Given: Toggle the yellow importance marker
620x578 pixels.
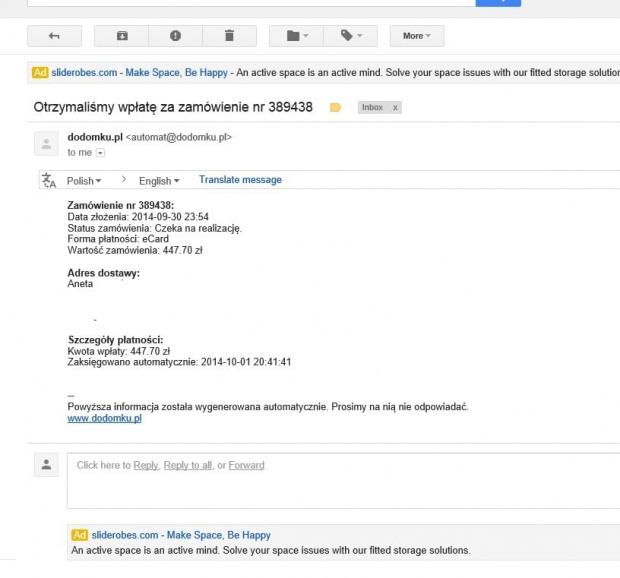Looking at the screenshot, I should [x=335, y=108].
